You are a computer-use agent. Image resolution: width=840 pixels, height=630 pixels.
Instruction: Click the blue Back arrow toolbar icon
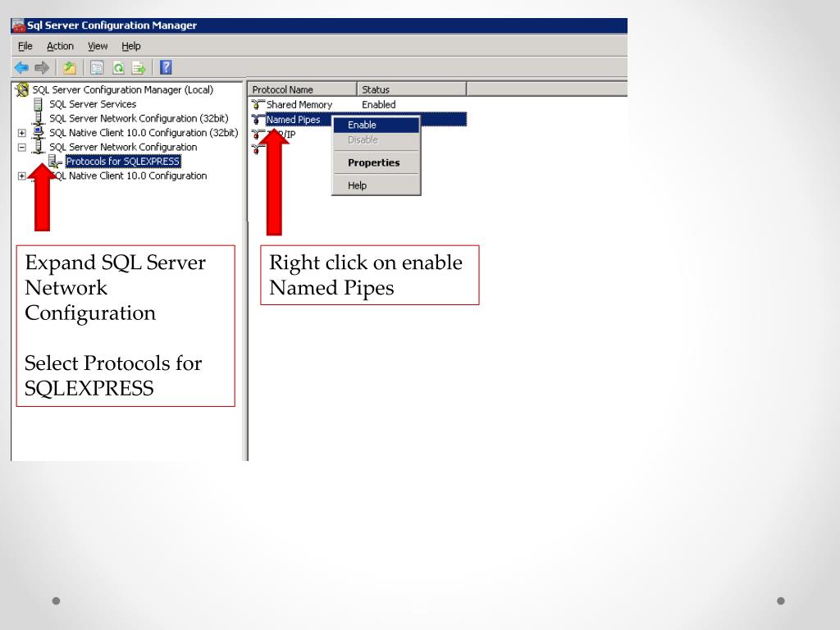pyautogui.click(x=21, y=67)
